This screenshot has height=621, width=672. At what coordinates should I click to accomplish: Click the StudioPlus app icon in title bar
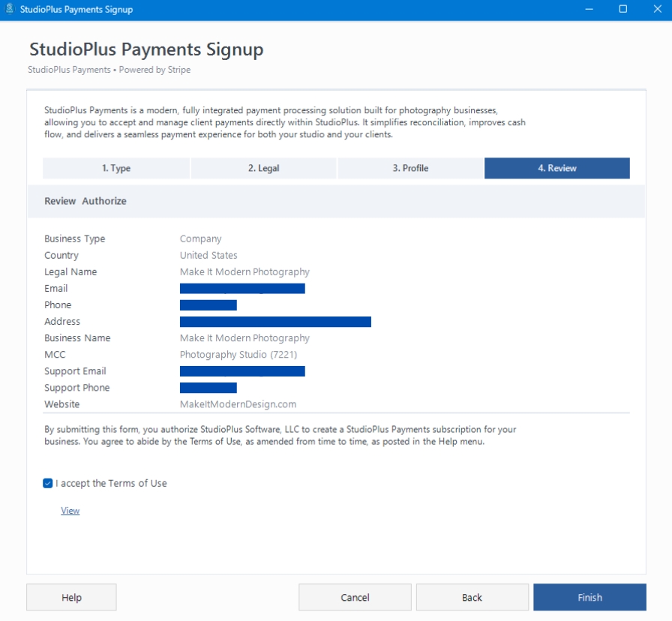pyautogui.click(x=10, y=10)
